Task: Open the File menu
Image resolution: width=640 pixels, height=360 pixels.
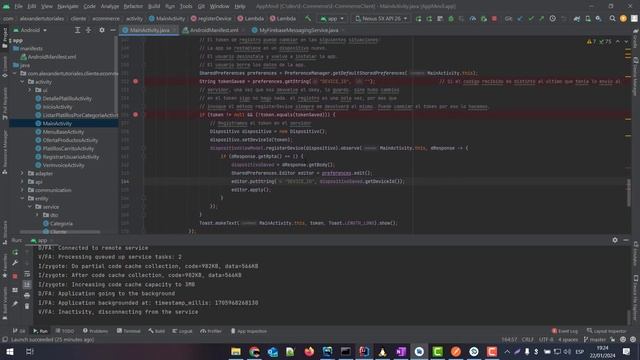Action: point(19,6)
